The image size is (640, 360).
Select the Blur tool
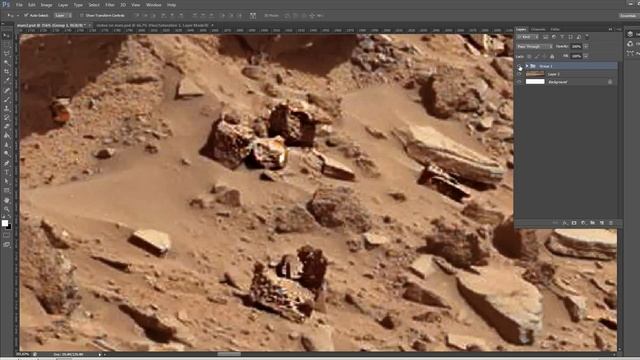coord(7,144)
